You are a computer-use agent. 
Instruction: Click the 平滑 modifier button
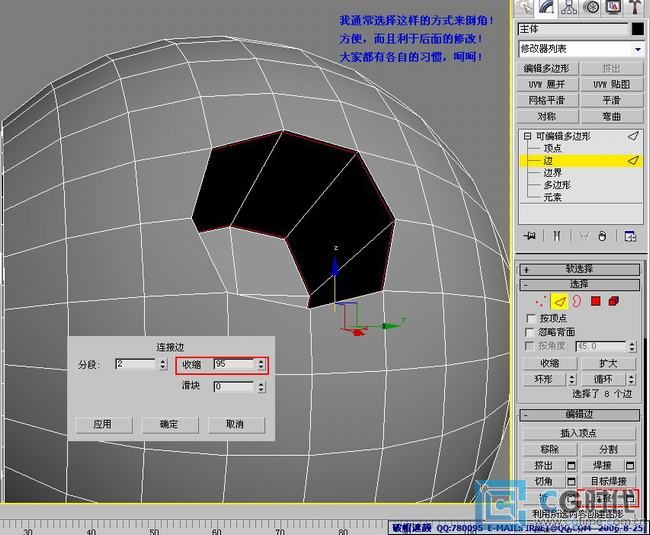[x=612, y=101]
